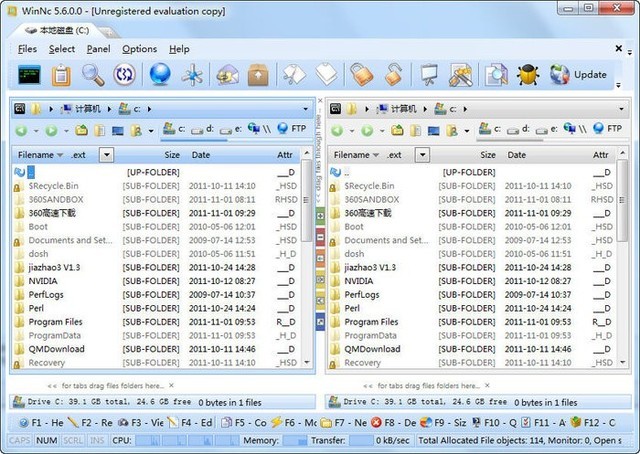640x454 pixels.
Task: Click the tools and ruler settings icon
Action: (460, 75)
